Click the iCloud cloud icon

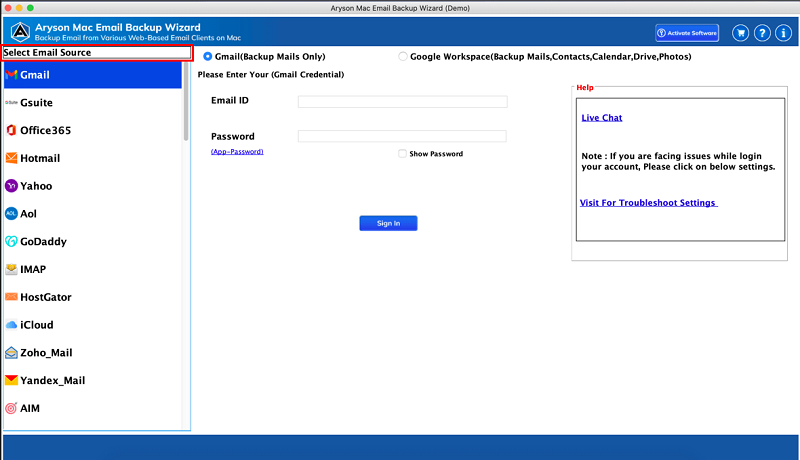coord(11,325)
